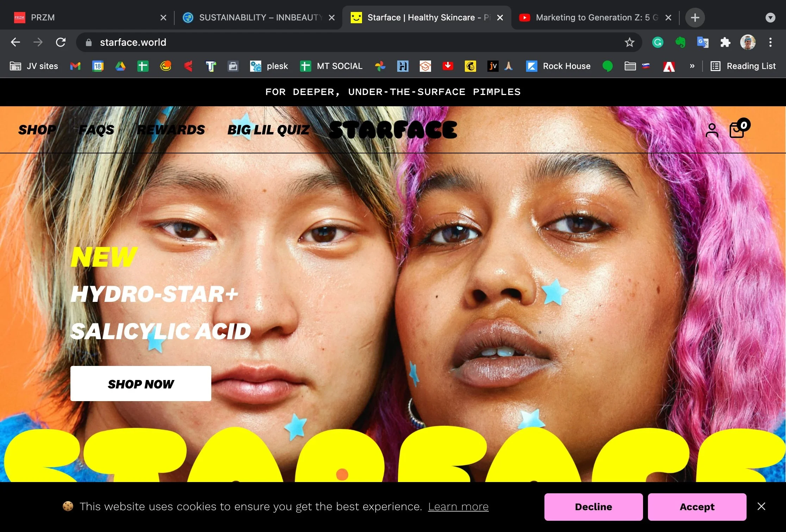Screen dimensions: 786x532
Task: Bookmark this page with star icon
Action: (629, 43)
